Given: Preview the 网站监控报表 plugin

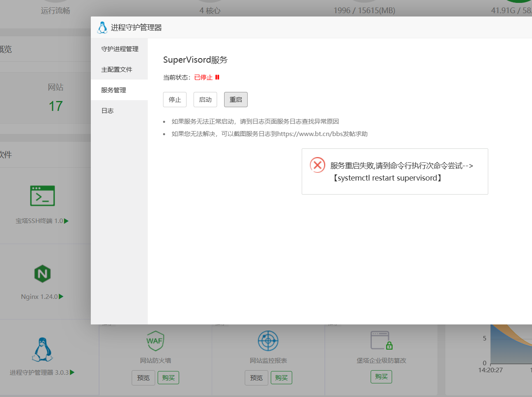Looking at the screenshot, I should point(256,378).
